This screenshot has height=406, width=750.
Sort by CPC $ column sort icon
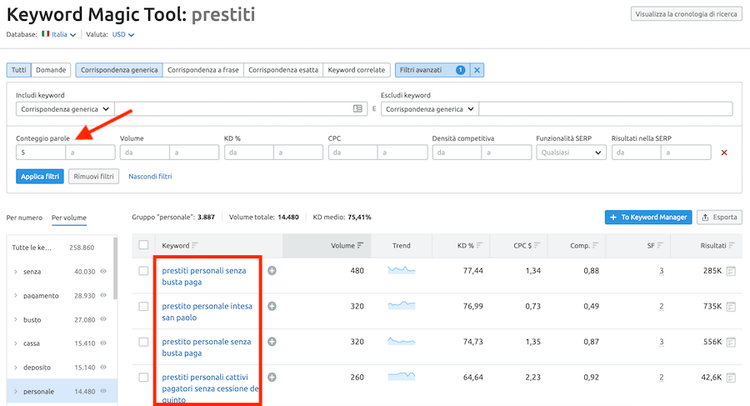coord(537,245)
